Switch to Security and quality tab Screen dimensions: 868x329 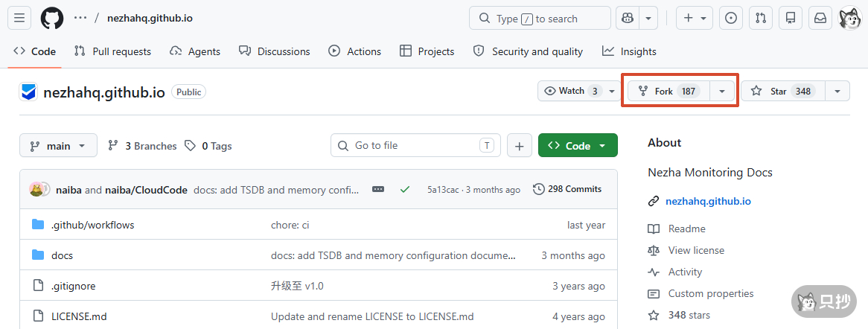[528, 51]
